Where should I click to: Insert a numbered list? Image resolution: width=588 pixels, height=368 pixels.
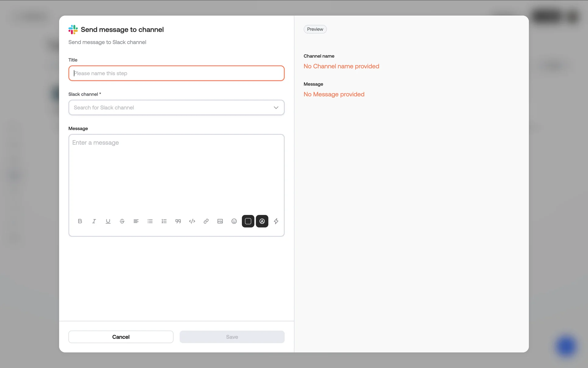164,221
